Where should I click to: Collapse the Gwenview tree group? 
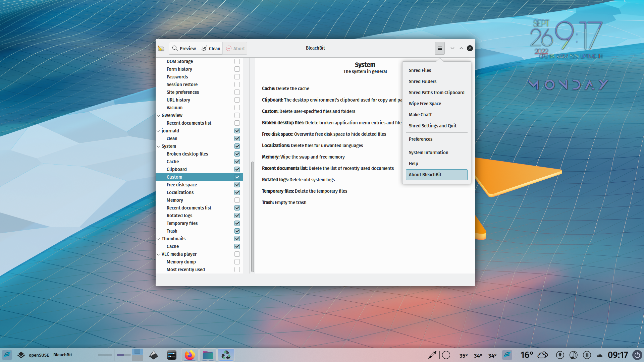coord(158,116)
